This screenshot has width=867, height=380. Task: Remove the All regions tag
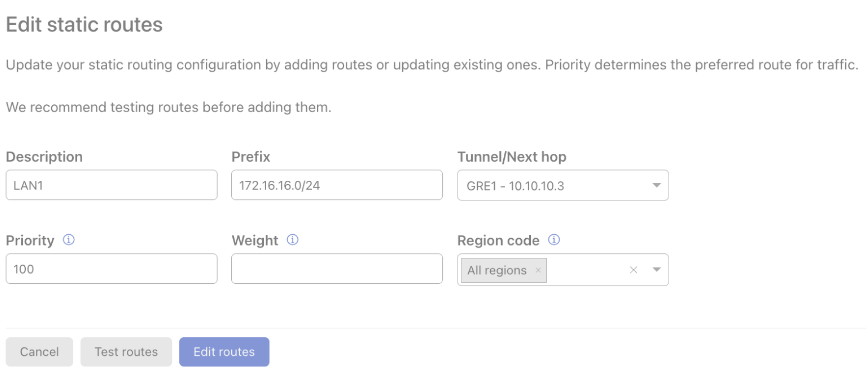(x=538, y=270)
